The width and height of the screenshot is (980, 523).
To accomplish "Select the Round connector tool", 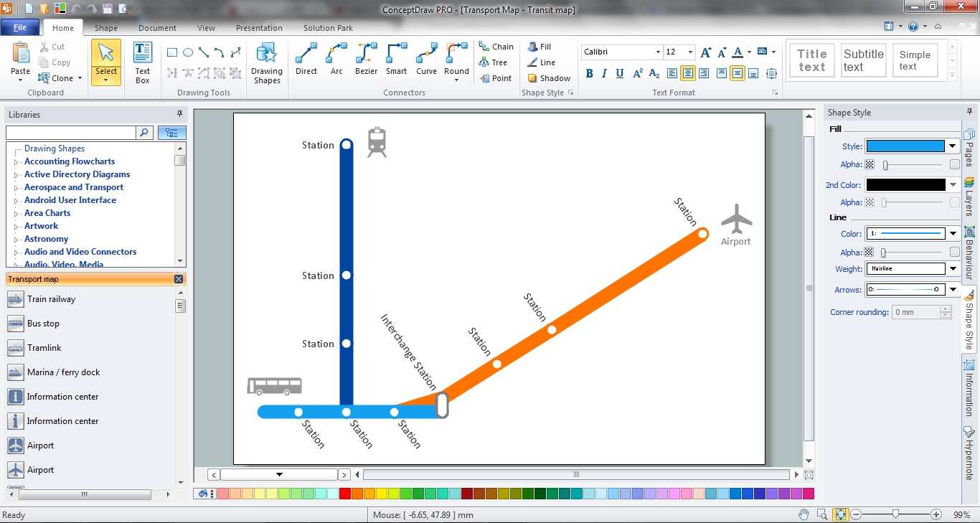I will tap(456, 60).
